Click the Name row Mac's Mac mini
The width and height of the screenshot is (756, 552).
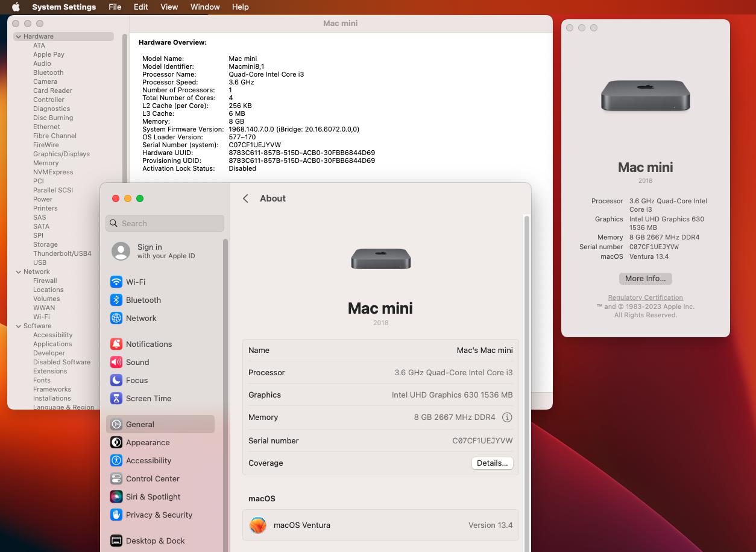[x=380, y=350]
